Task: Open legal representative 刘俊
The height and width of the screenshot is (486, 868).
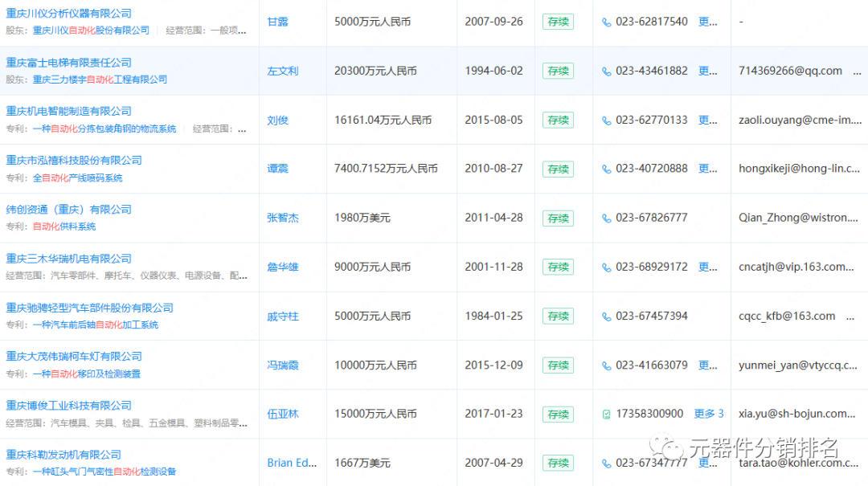Action: (278, 120)
